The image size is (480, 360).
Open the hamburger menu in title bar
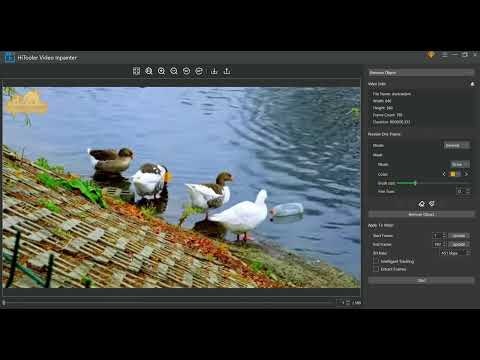tap(444, 55)
